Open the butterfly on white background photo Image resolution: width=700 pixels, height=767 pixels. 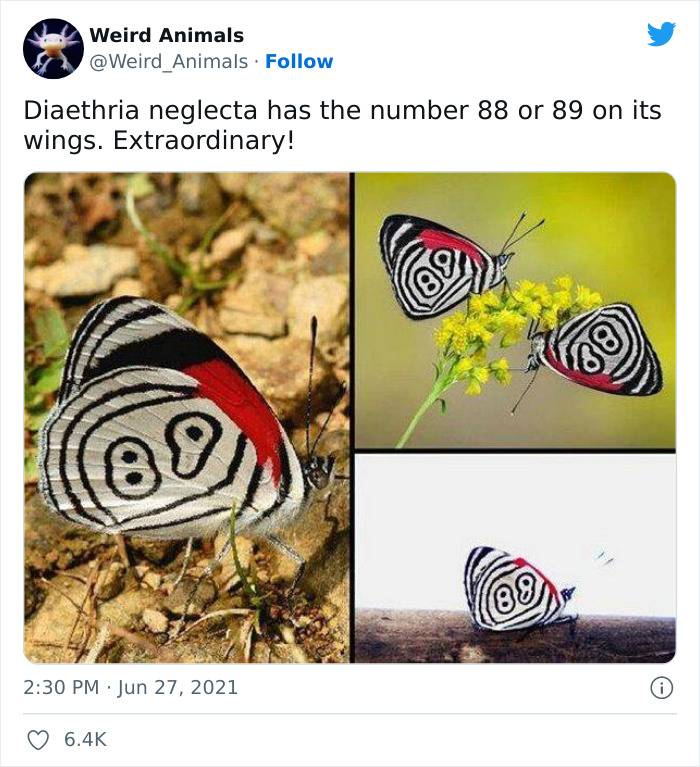point(515,559)
